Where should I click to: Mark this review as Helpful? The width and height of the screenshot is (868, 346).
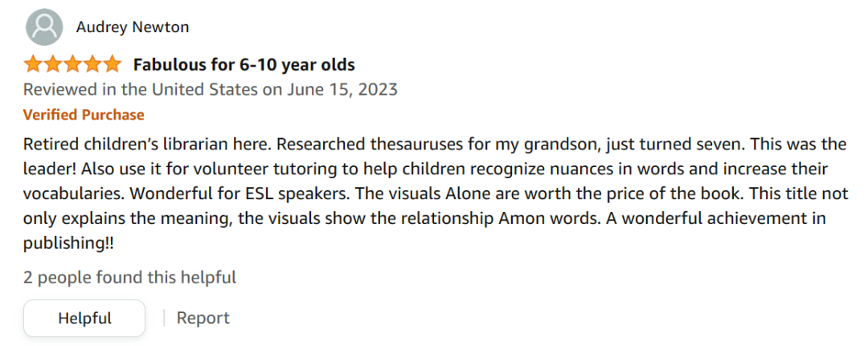pyautogui.click(x=84, y=319)
